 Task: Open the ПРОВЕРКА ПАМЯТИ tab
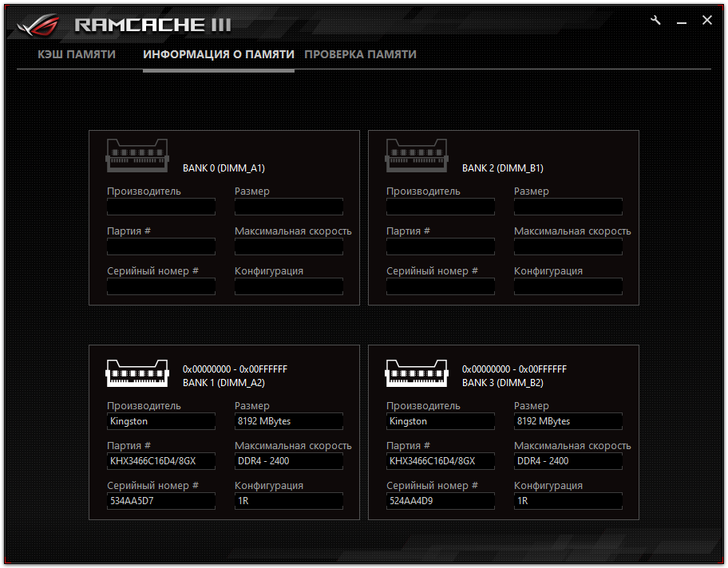[360, 54]
